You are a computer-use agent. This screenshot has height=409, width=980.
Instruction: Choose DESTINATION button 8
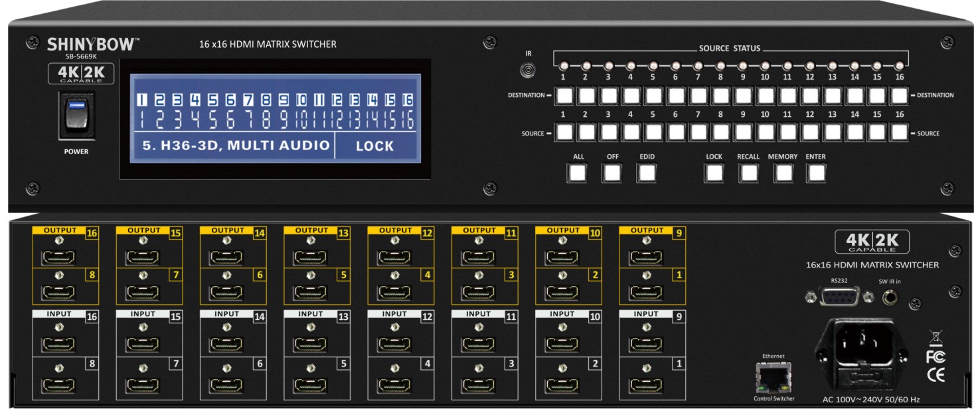coord(720,96)
